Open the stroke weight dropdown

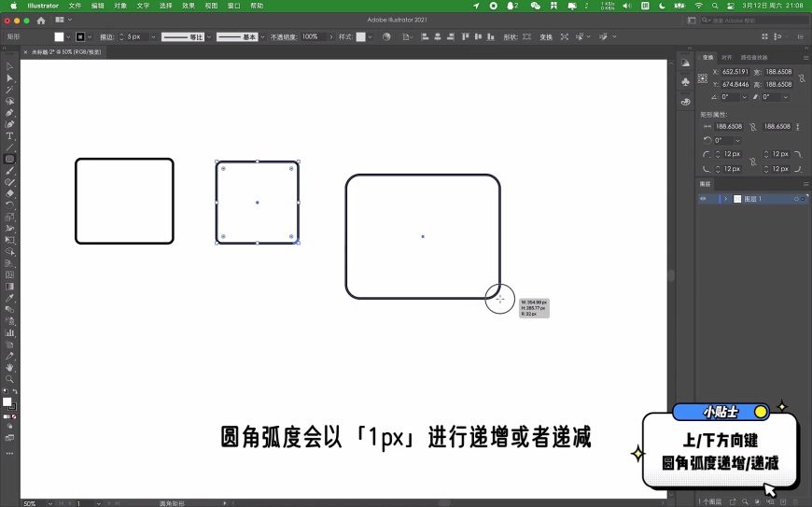pos(153,36)
